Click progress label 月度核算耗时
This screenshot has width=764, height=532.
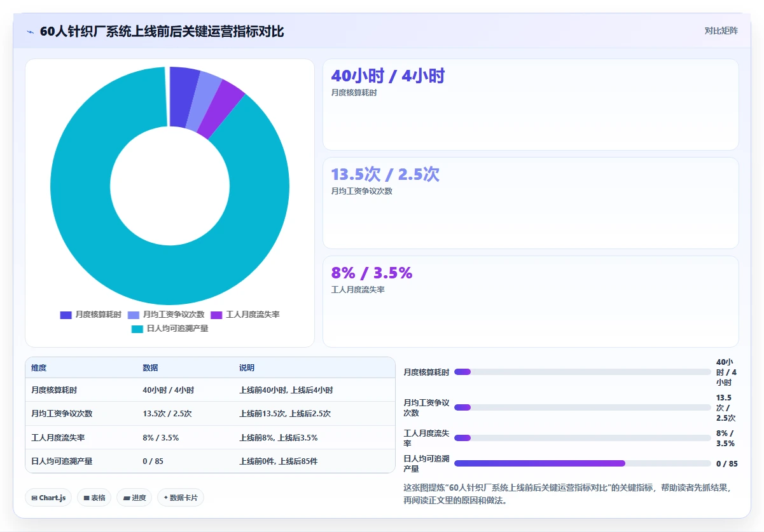click(426, 372)
